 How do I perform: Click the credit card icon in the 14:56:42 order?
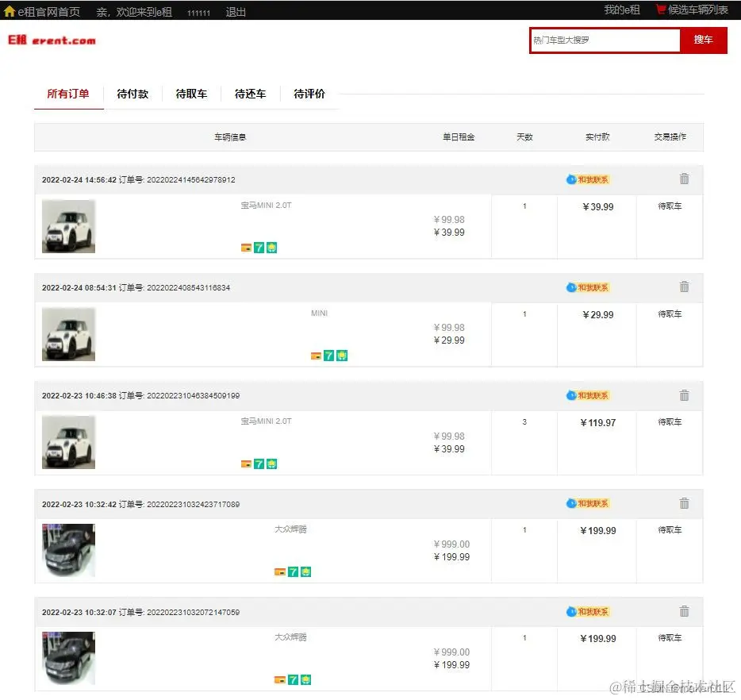click(x=246, y=248)
